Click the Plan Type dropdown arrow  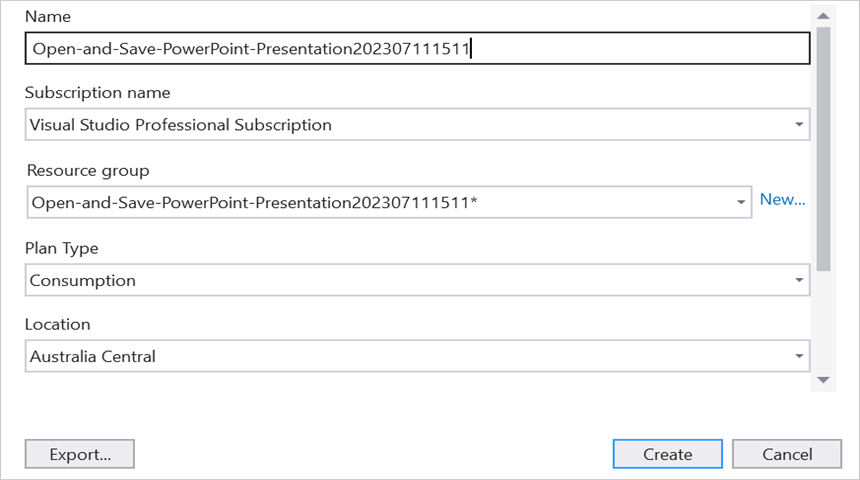799,280
